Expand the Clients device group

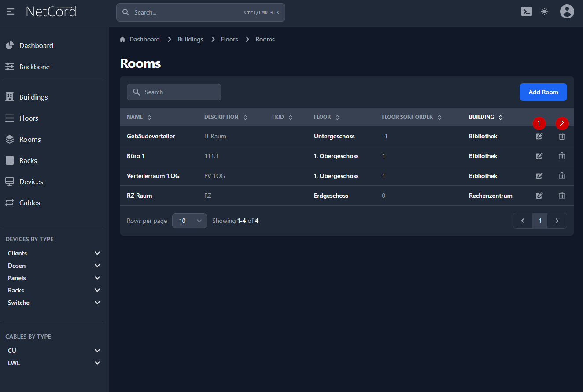97,253
